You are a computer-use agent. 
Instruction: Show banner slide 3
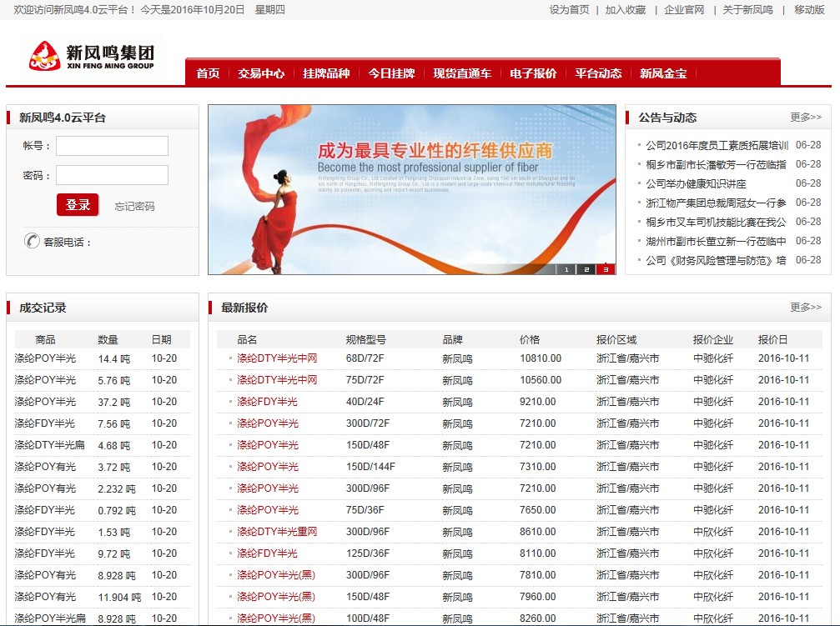coord(606,269)
